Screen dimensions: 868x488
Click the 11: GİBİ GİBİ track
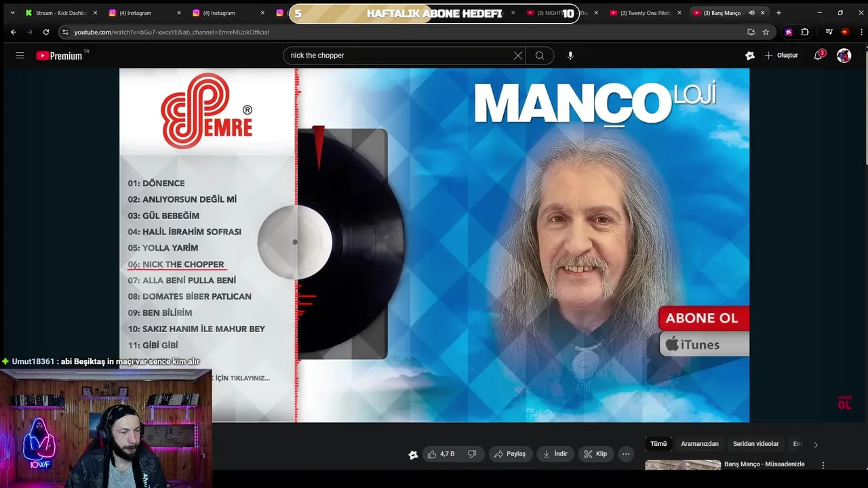pyautogui.click(x=153, y=345)
